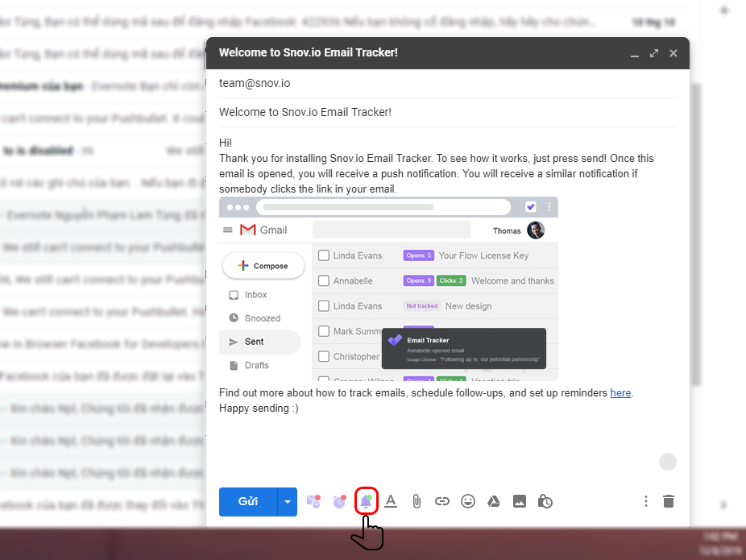Toggle confidential mode lock icon
The width and height of the screenshot is (746, 560).
(545, 501)
